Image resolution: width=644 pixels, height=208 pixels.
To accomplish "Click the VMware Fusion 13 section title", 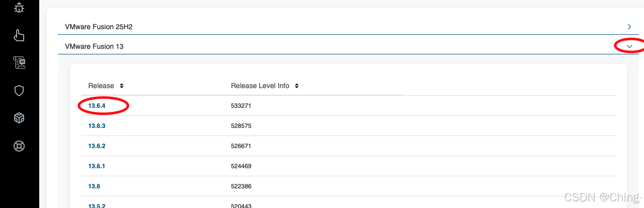I will click(94, 46).
